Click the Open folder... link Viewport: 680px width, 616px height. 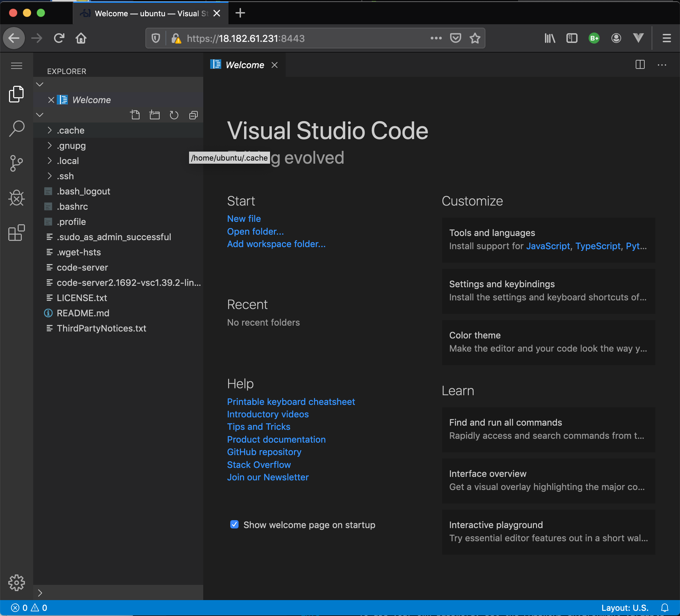[x=255, y=232]
